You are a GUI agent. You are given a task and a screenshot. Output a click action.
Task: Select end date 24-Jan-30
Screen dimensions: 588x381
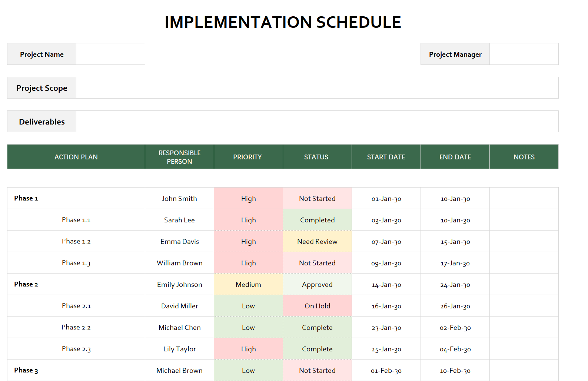tap(455, 284)
